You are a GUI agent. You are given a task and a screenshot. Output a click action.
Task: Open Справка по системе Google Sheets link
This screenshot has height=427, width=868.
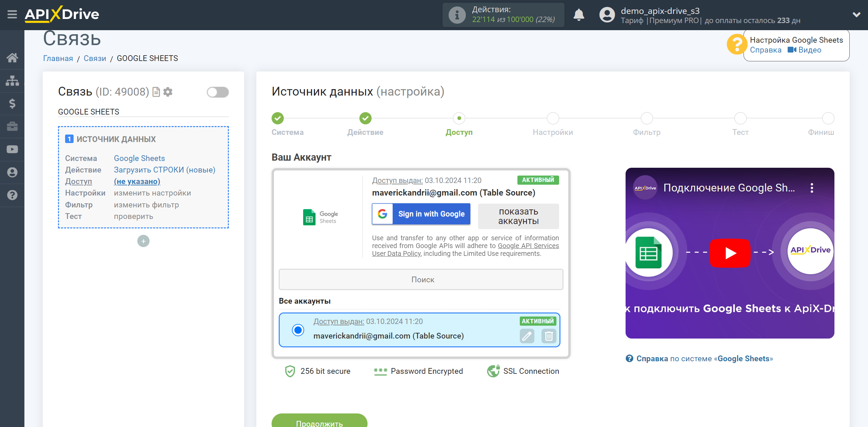point(699,359)
